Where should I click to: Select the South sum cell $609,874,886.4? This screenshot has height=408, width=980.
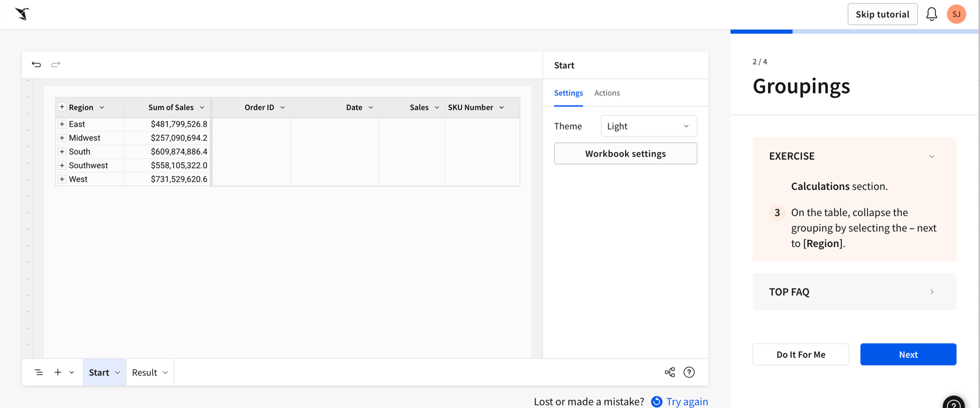(167, 151)
